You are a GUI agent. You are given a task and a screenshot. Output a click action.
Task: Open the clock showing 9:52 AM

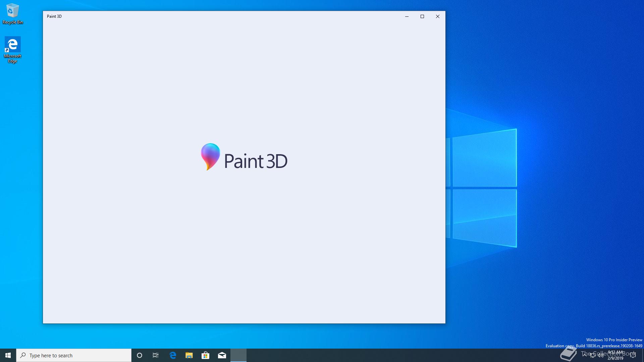pos(615,355)
